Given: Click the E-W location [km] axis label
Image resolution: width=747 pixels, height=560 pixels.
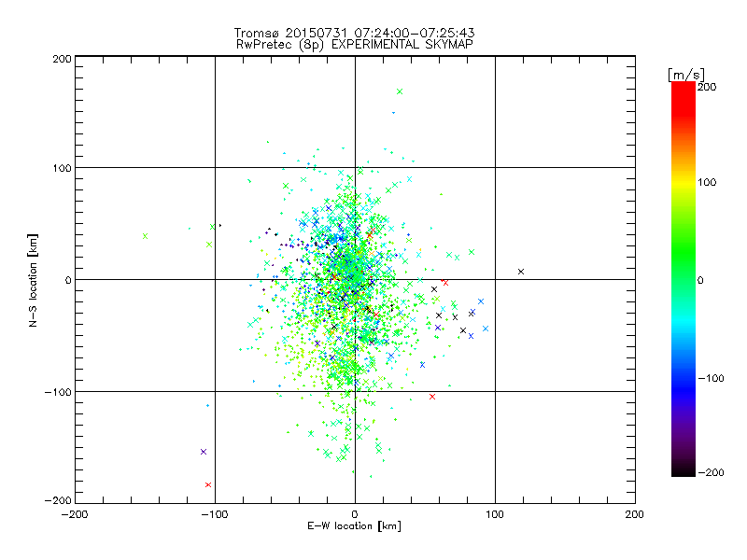Looking at the screenshot, I should click(x=354, y=526).
